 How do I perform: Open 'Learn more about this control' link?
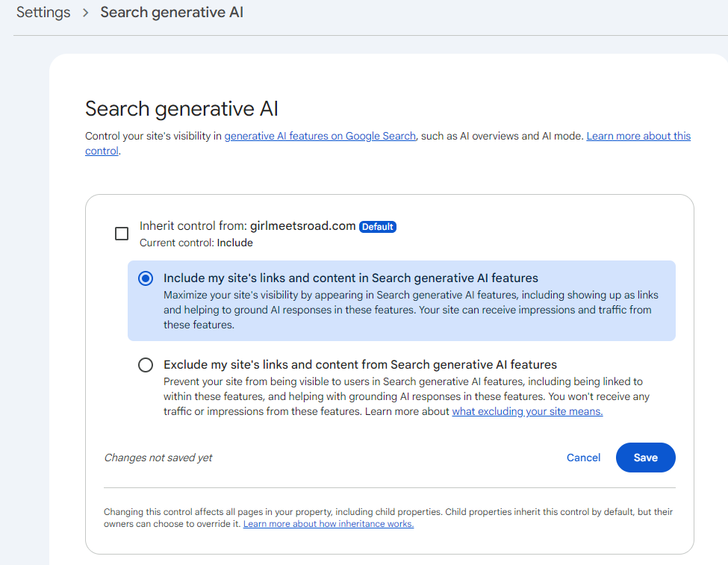(x=638, y=136)
